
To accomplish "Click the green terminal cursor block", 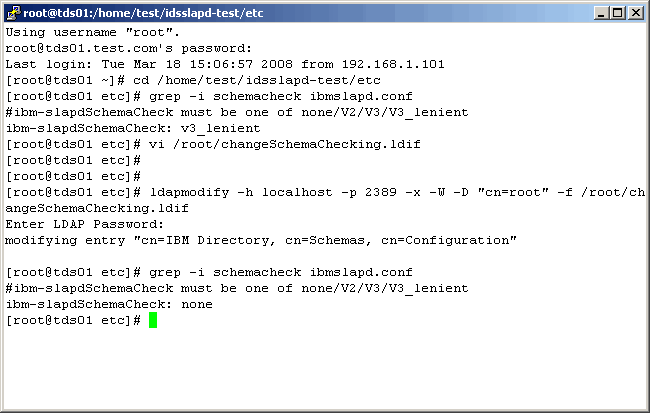I will (153, 320).
